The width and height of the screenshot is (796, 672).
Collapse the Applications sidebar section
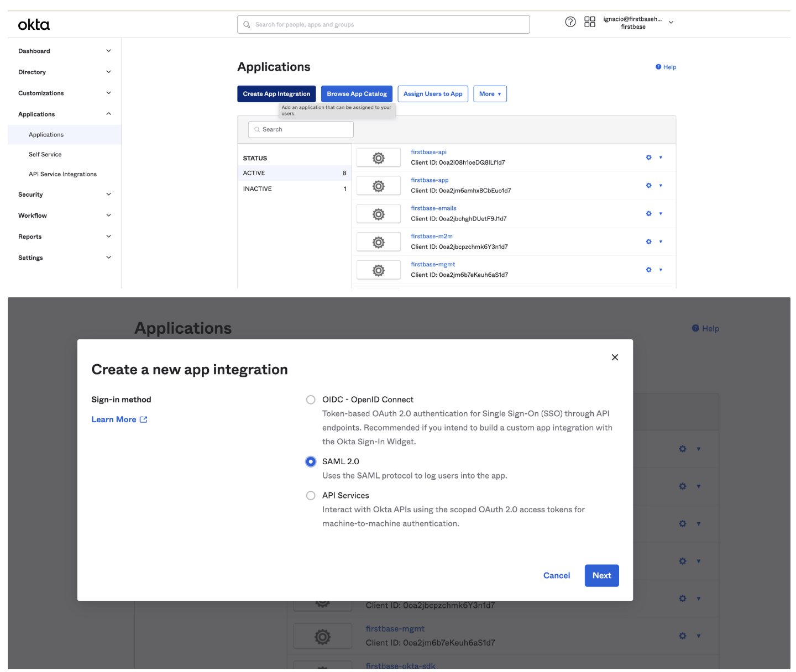(109, 114)
